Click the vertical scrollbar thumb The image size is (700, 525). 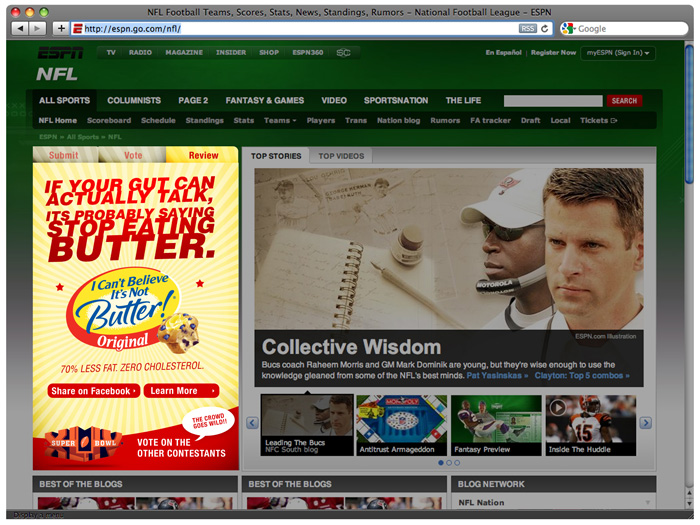(x=689, y=113)
